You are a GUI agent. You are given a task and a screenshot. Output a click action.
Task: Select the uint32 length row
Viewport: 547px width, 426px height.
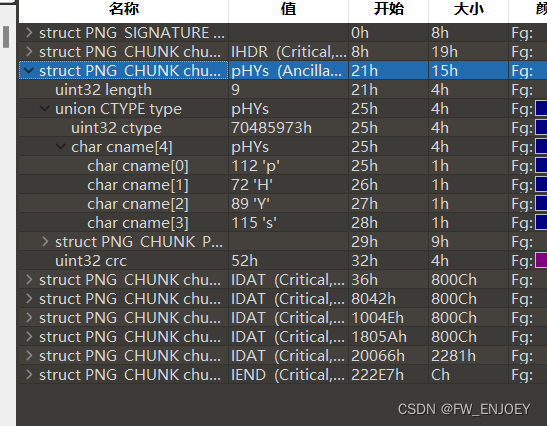click(x=283, y=90)
